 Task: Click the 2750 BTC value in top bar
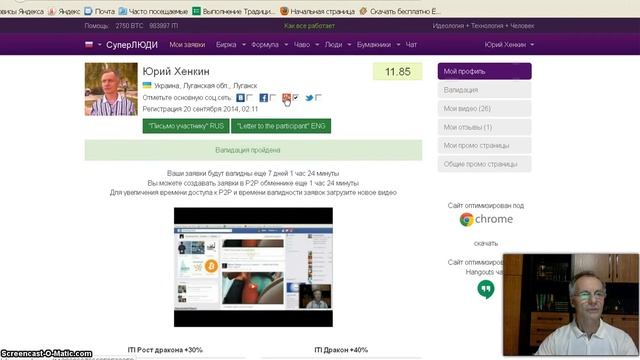129,26
